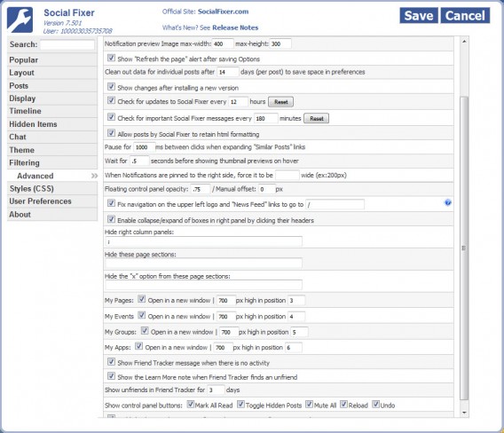Viewport: 504px width, 433px height.
Task: Open the Filtering settings tab
Action: click(x=52, y=162)
